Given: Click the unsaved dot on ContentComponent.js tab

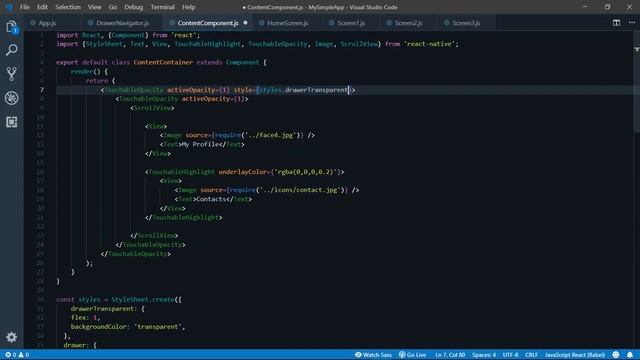Looking at the screenshot, I should pos(245,23).
